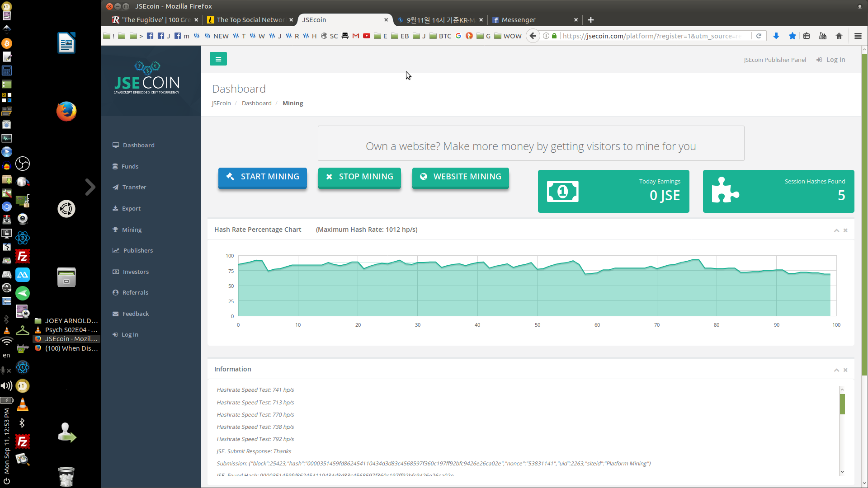Open Mining in the sidebar
The width and height of the screenshot is (868, 488).
tap(127, 230)
